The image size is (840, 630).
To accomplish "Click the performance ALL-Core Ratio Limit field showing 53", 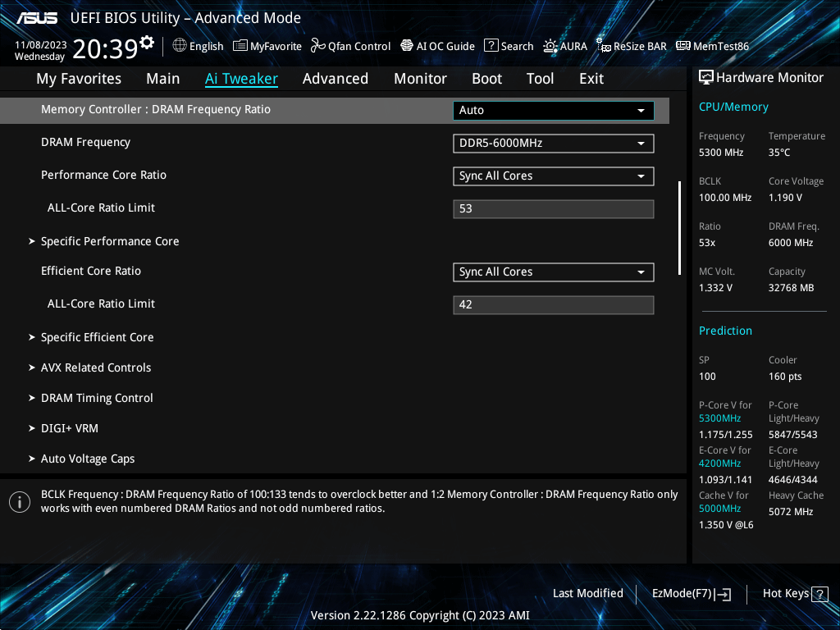I will point(554,209).
